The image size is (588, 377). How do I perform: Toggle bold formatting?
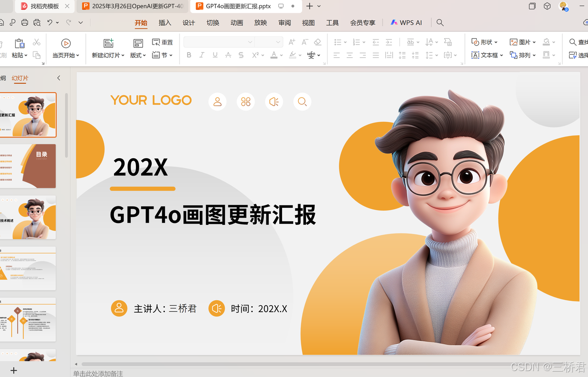pyautogui.click(x=189, y=55)
